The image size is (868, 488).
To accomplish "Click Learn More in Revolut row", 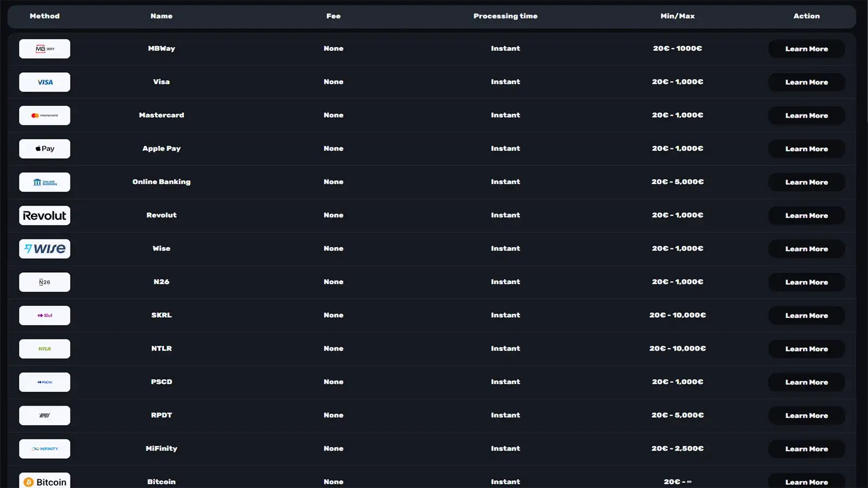I will tap(807, 215).
